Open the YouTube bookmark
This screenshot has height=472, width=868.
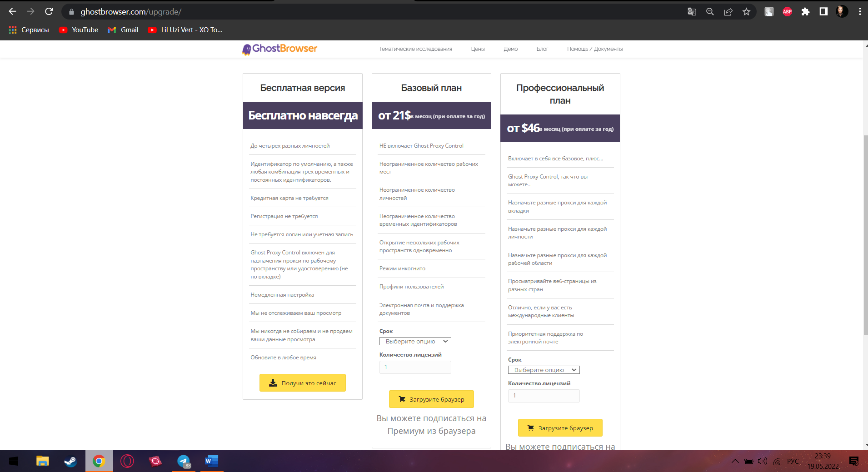(x=79, y=30)
